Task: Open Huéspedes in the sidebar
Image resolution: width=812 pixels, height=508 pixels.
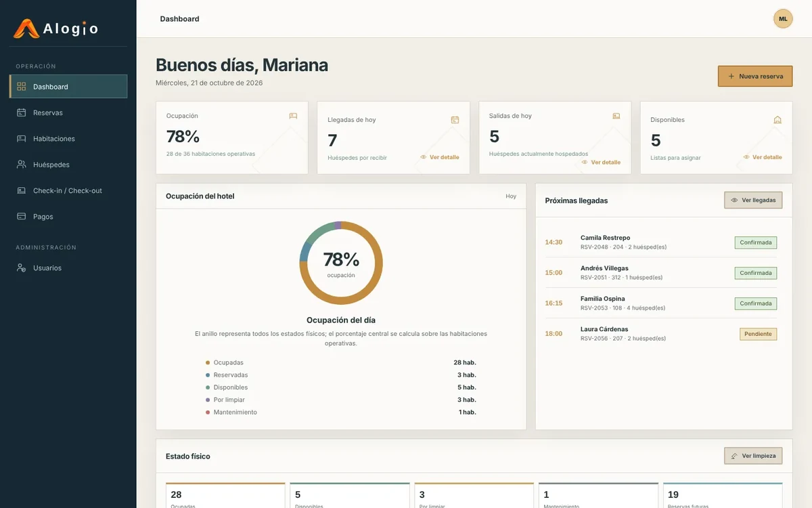Action: 68,165
